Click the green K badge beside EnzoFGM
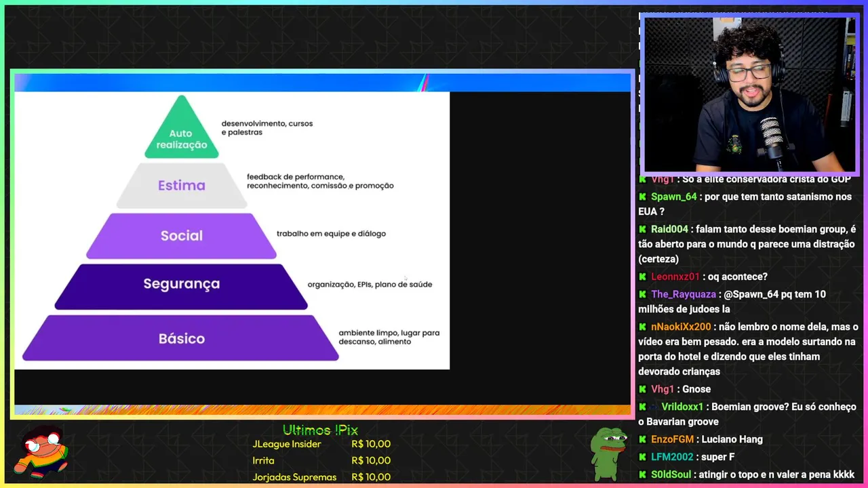 point(642,439)
